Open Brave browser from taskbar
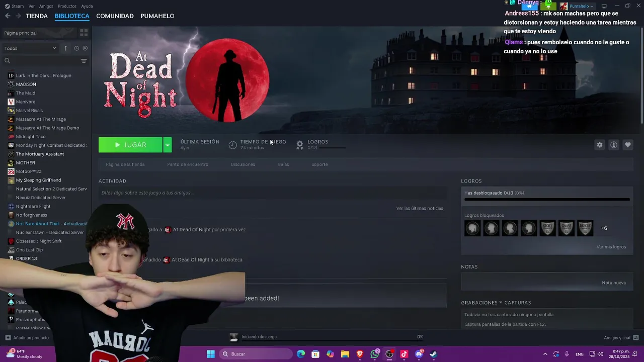The image size is (644, 362). [360, 354]
